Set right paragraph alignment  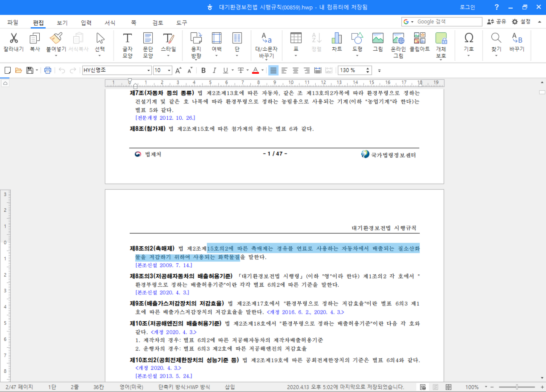point(307,70)
